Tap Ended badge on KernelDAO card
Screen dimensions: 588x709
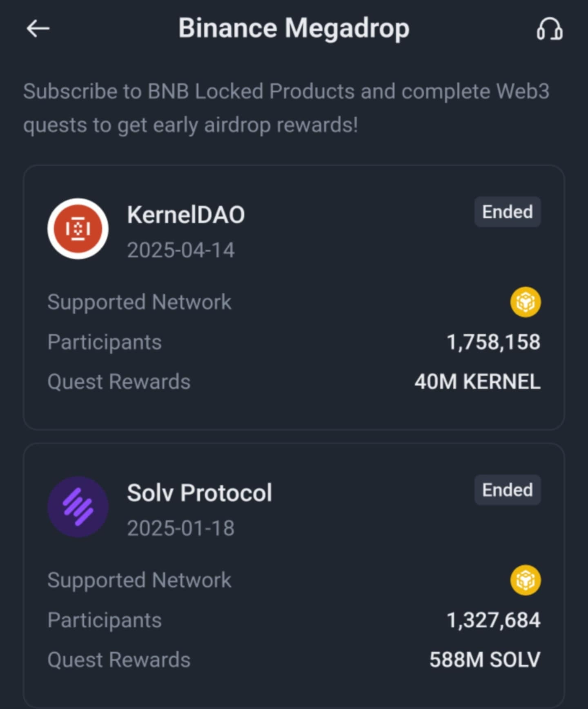508,212
